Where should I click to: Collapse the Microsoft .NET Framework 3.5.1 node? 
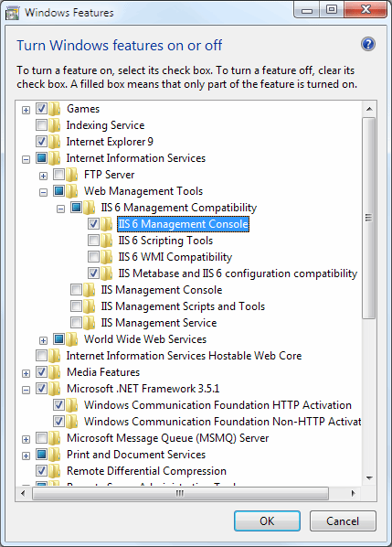pos(26,390)
